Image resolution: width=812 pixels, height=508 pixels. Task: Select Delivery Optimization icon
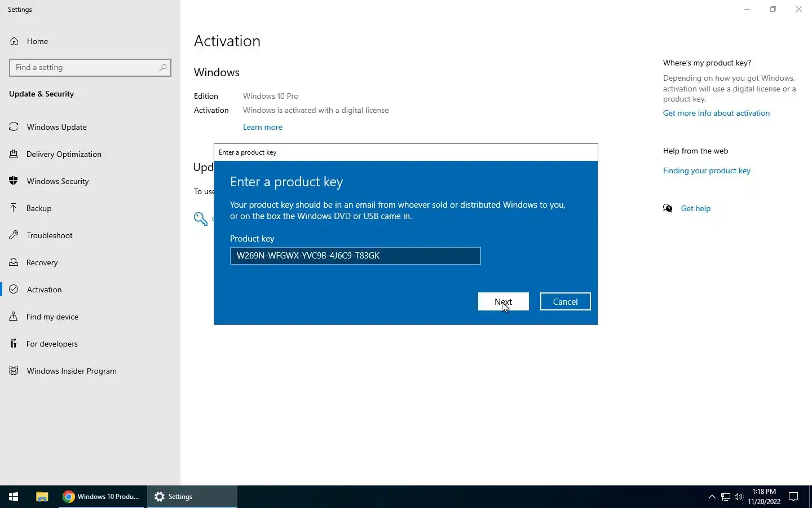coord(14,154)
